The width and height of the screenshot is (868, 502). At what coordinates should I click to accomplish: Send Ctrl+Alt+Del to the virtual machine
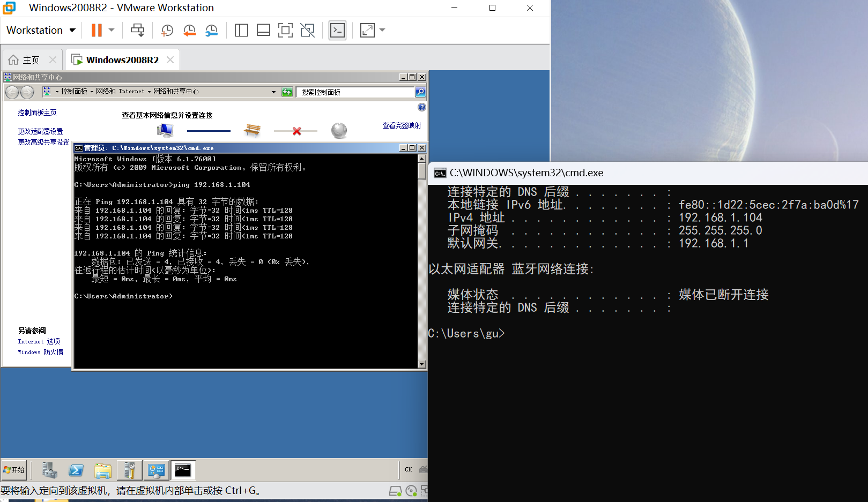137,30
